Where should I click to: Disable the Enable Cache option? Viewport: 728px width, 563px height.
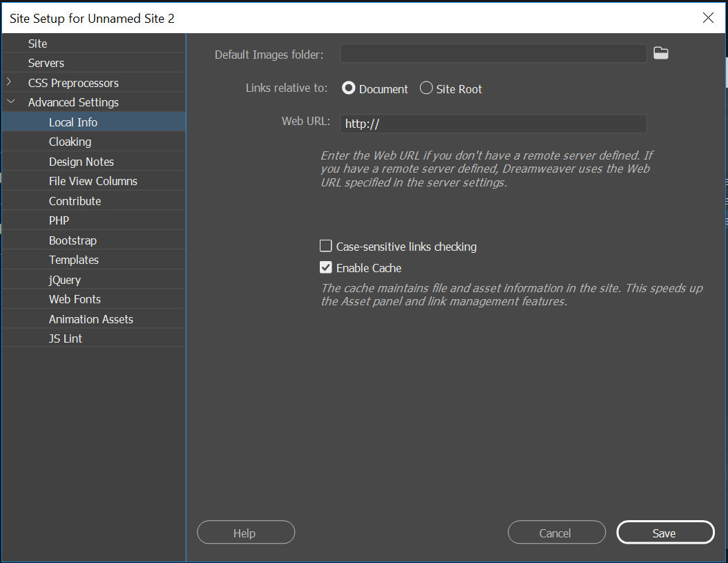coord(325,267)
